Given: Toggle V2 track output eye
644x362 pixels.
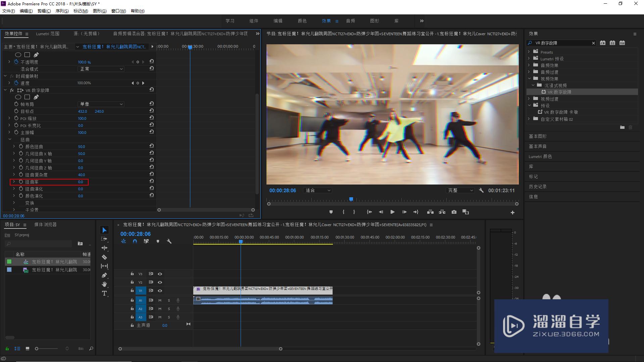Looking at the screenshot, I should point(160,282).
